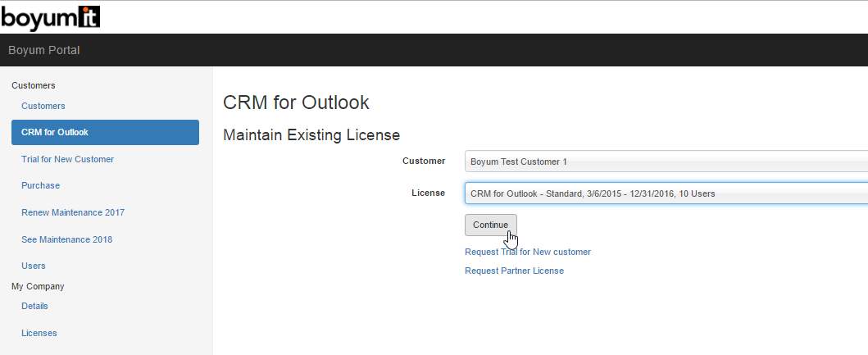The width and height of the screenshot is (868, 355).
Task: Open Customers in the sidebar
Action: (x=43, y=106)
